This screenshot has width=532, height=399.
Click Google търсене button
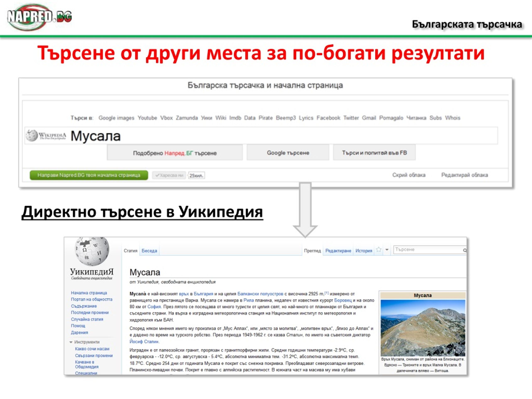coord(288,153)
